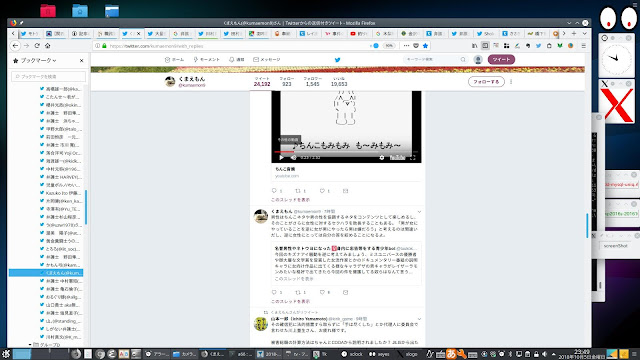Reload the current page
The width and height of the screenshot is (640, 360).
click(37, 46)
